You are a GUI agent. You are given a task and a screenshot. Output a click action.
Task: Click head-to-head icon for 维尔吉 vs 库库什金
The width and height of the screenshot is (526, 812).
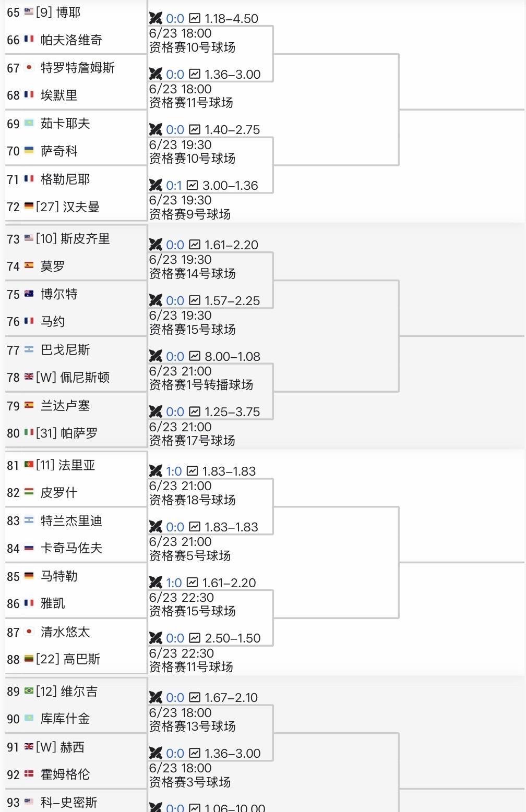[x=156, y=697]
